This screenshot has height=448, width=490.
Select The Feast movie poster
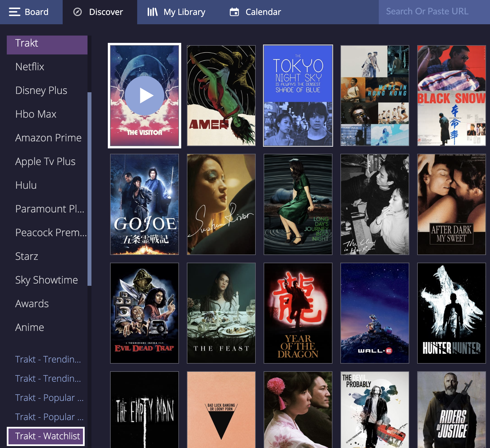[221, 313]
